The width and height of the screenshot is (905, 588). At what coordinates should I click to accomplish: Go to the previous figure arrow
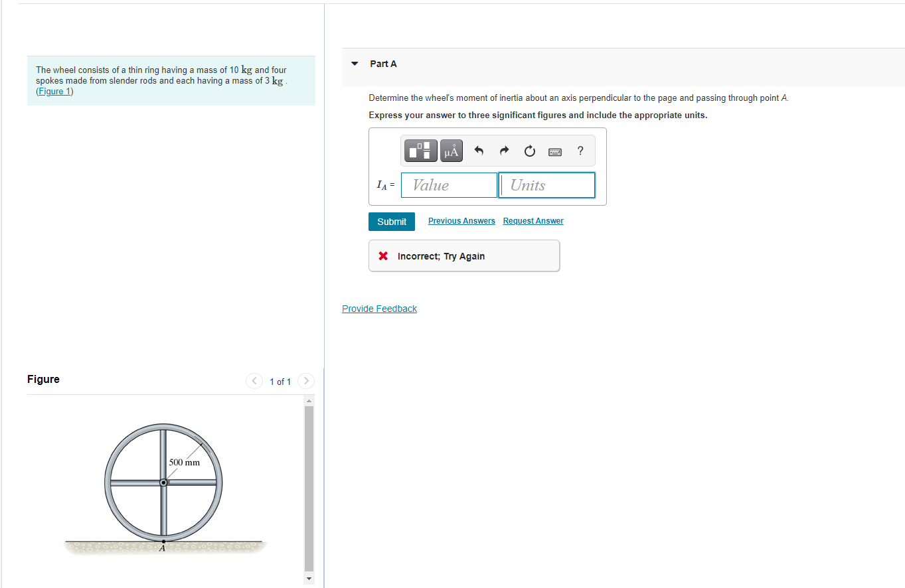tap(254, 381)
